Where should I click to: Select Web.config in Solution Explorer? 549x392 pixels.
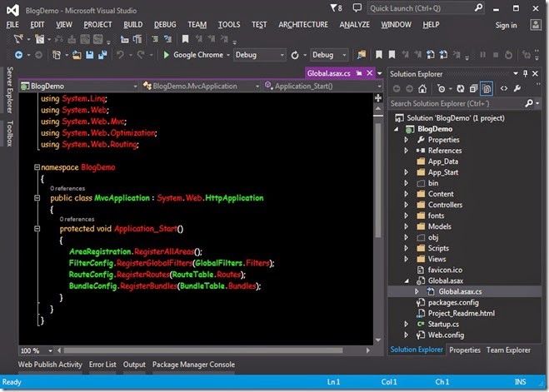[445, 335]
